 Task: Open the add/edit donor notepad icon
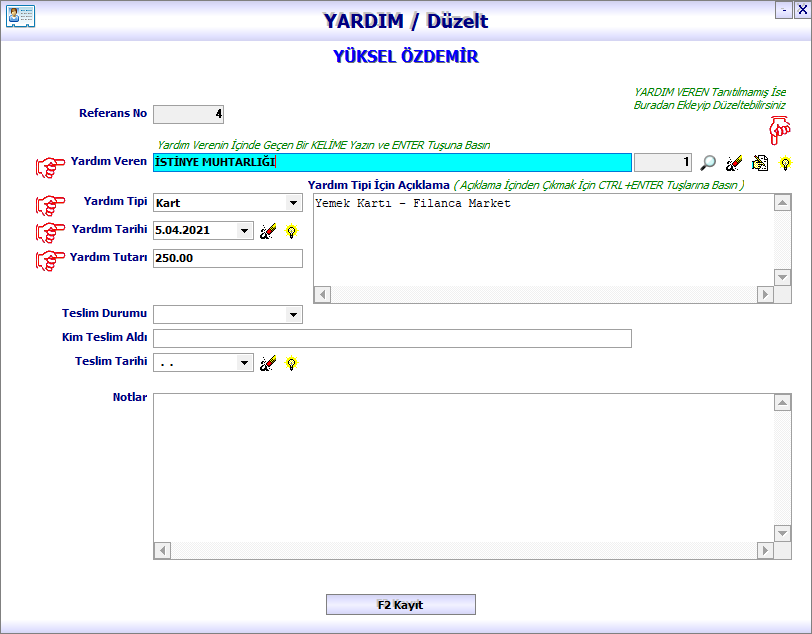[x=760, y=163]
